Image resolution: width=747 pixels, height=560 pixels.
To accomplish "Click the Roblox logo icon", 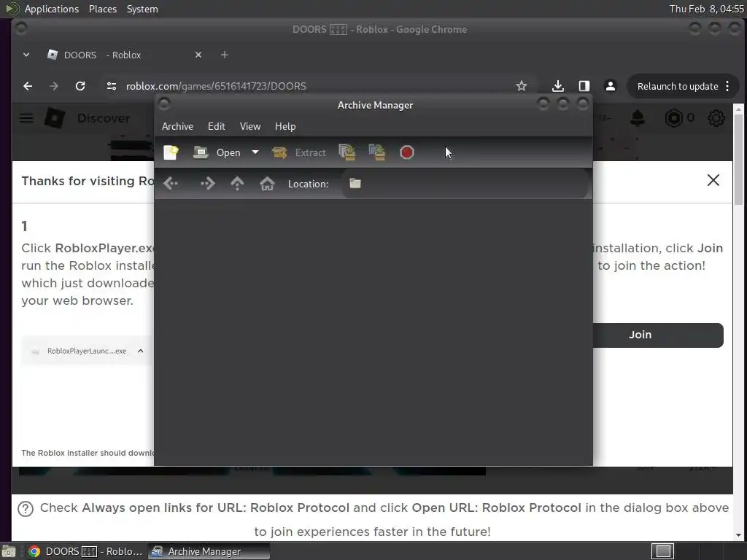I will click(x=54, y=118).
